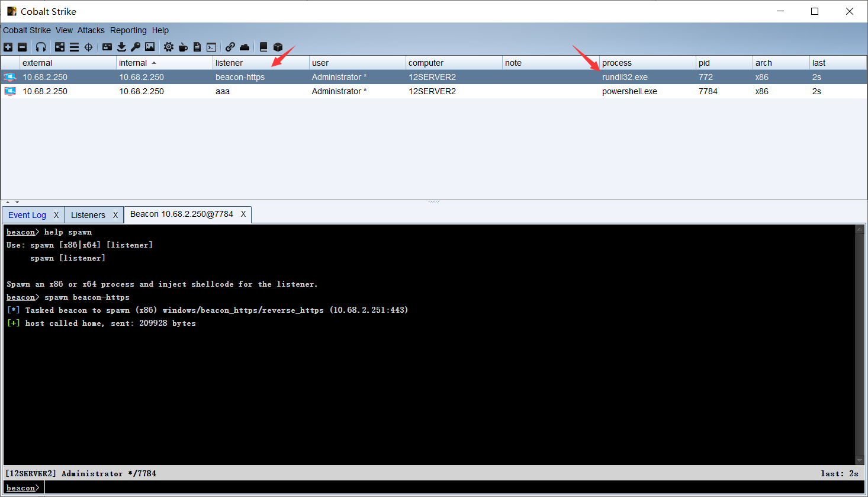Sort sessions by user column header

358,63
